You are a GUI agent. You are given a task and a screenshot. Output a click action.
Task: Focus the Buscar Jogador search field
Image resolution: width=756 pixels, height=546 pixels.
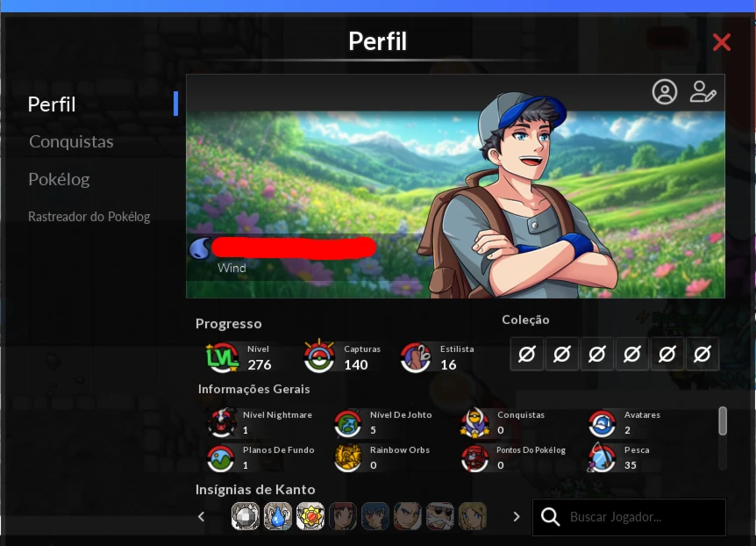click(629, 517)
